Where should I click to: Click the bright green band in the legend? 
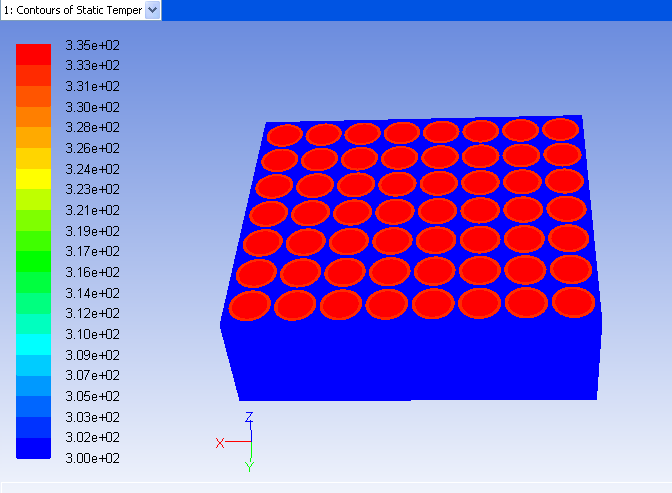33,261
